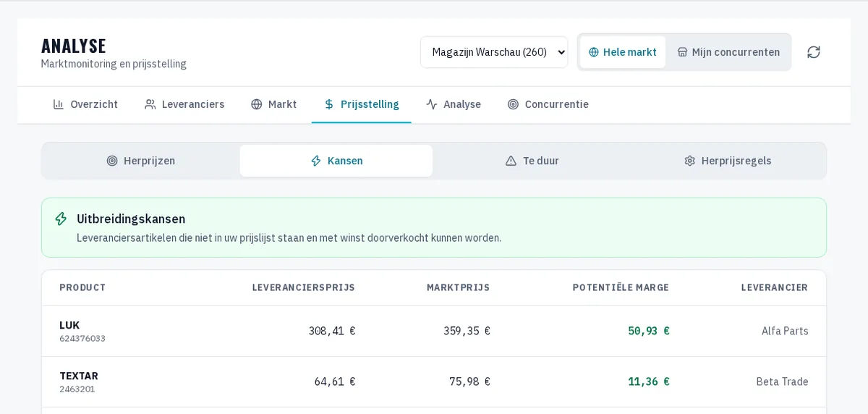This screenshot has width=868, height=414.
Task: Select the Prijsstelling tab
Action: (362, 104)
